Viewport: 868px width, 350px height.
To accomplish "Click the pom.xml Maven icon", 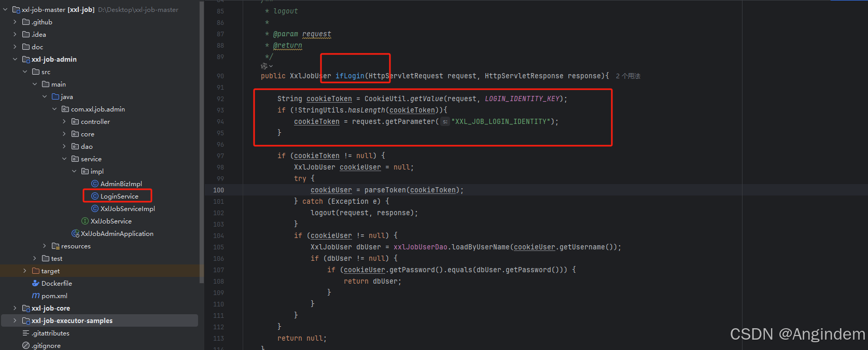I will coord(36,296).
